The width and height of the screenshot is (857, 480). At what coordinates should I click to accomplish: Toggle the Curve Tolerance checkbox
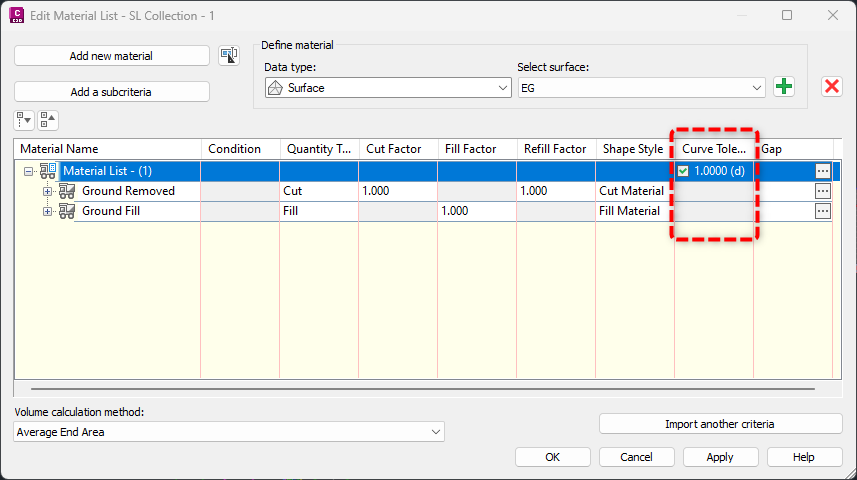pos(683,171)
